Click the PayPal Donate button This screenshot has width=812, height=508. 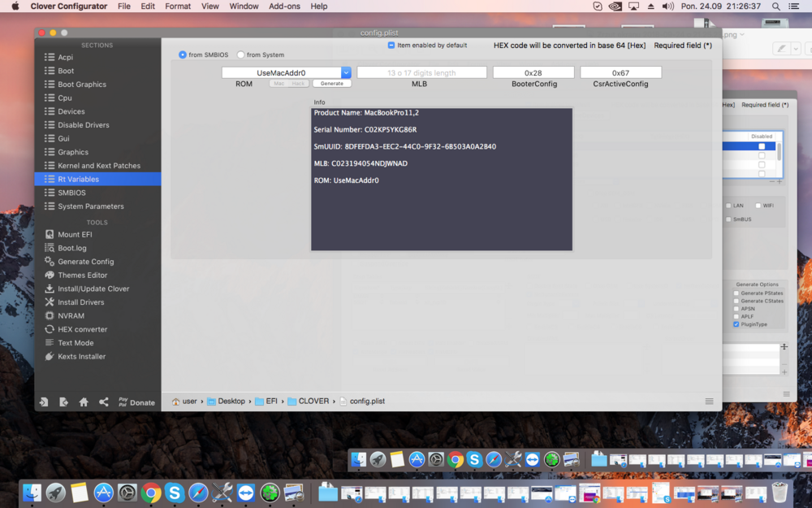[136, 402]
